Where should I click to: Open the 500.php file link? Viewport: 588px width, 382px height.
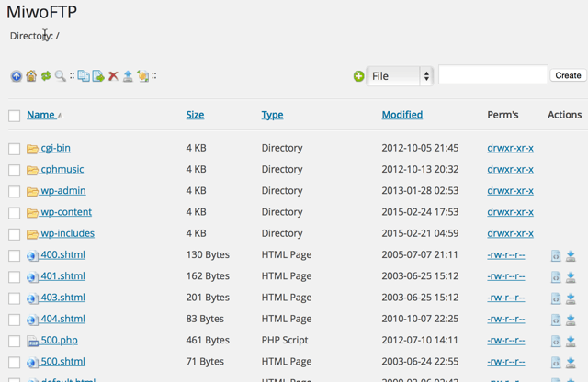(x=59, y=340)
